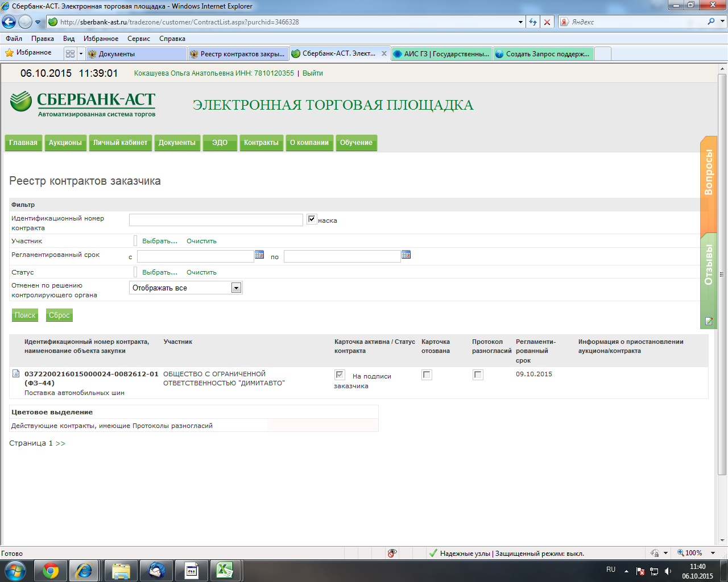Expand the Quick Tabs dropdown arrow
Viewport: 728px width, 582px height.
point(81,53)
